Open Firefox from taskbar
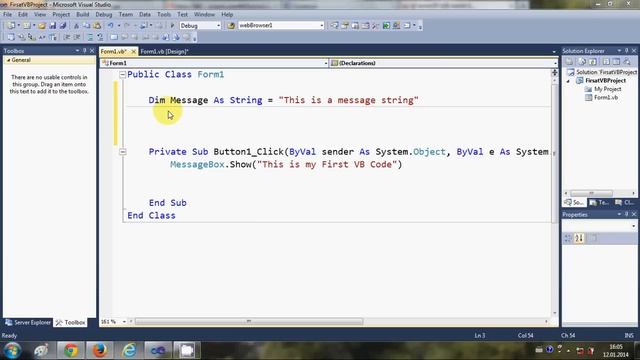The height and width of the screenshot is (360, 640). pyautogui.click(x=100, y=351)
